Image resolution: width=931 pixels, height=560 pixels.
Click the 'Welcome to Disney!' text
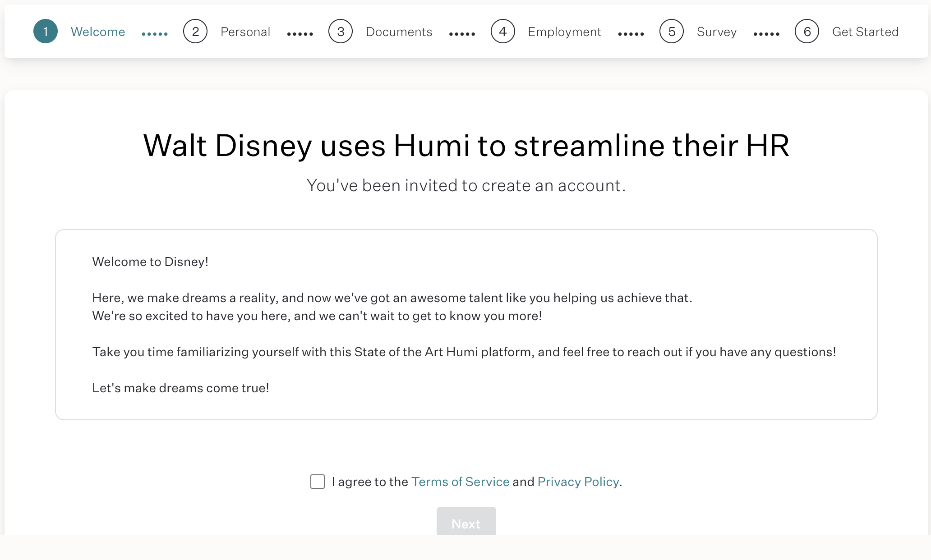pyautogui.click(x=150, y=262)
